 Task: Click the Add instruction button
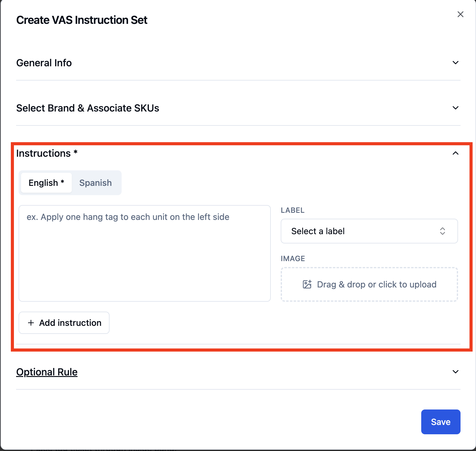click(64, 323)
